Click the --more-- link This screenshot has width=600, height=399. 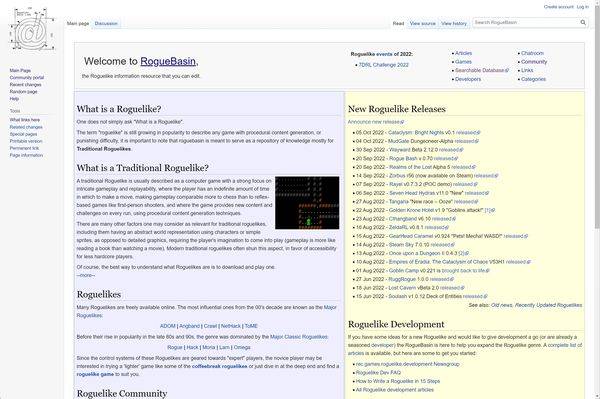pos(86,275)
